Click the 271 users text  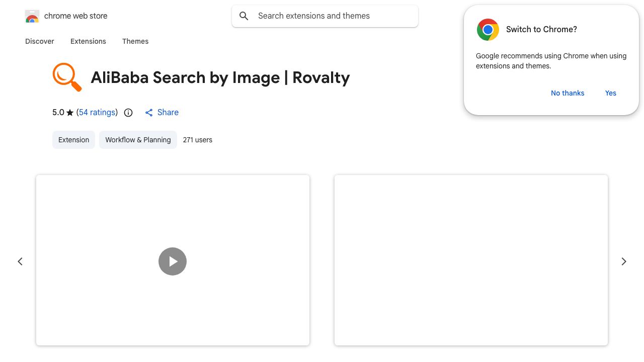[x=198, y=140]
